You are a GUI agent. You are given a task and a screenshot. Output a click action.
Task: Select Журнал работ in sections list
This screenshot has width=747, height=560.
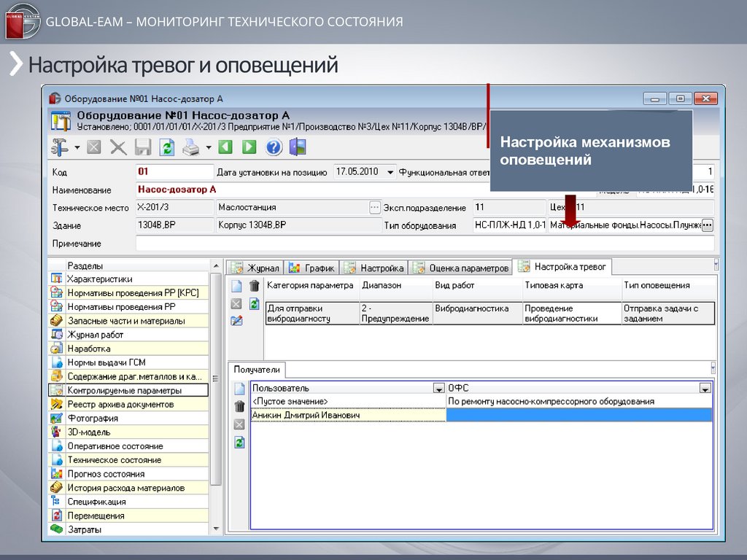click(95, 335)
